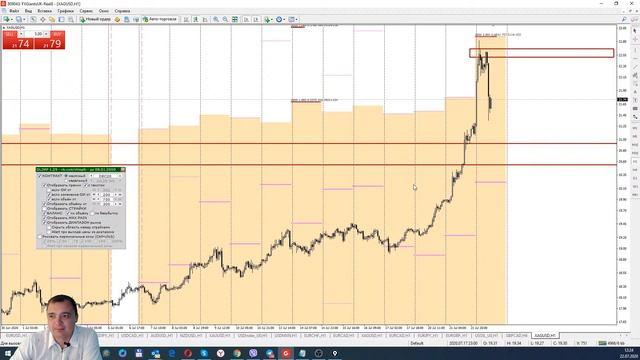Select the по бюджету balance option

point(92,213)
